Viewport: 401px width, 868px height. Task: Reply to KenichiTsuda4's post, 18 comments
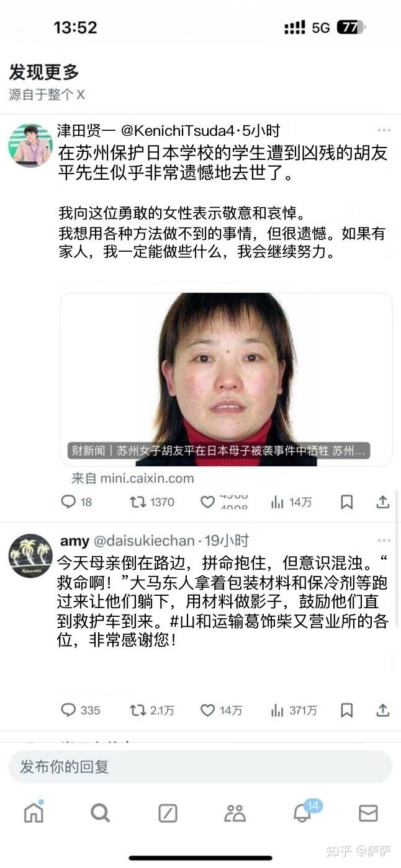click(x=76, y=502)
